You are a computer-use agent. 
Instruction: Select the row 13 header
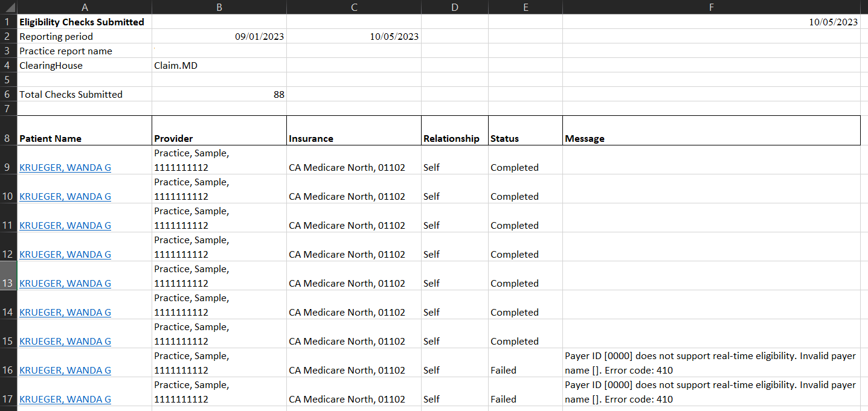pos(8,283)
